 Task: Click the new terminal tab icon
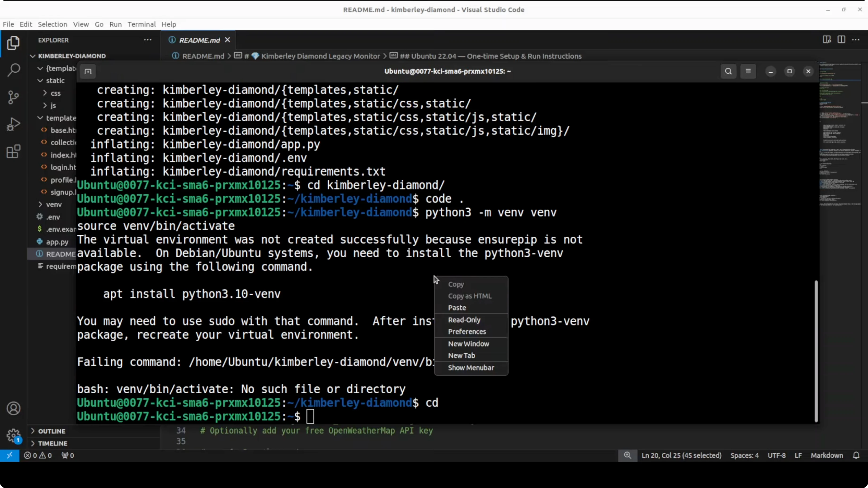click(x=88, y=71)
